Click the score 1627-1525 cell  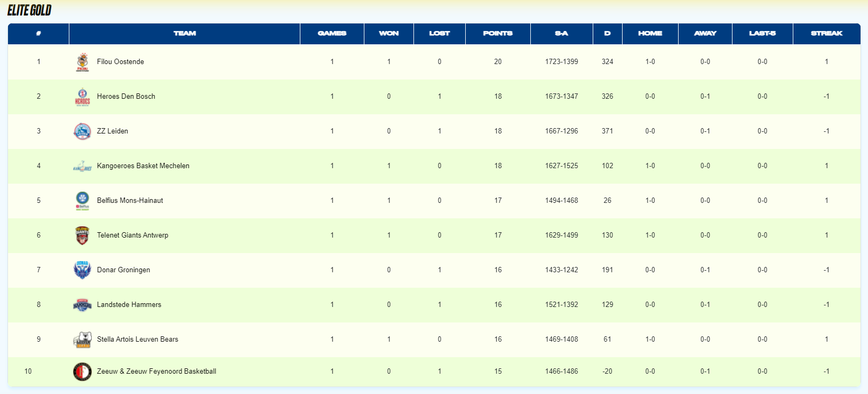point(562,166)
